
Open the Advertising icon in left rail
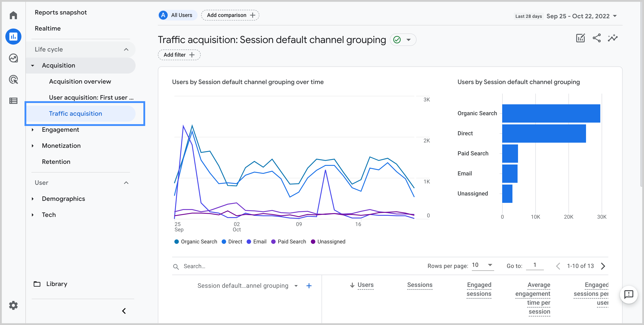[x=13, y=80]
